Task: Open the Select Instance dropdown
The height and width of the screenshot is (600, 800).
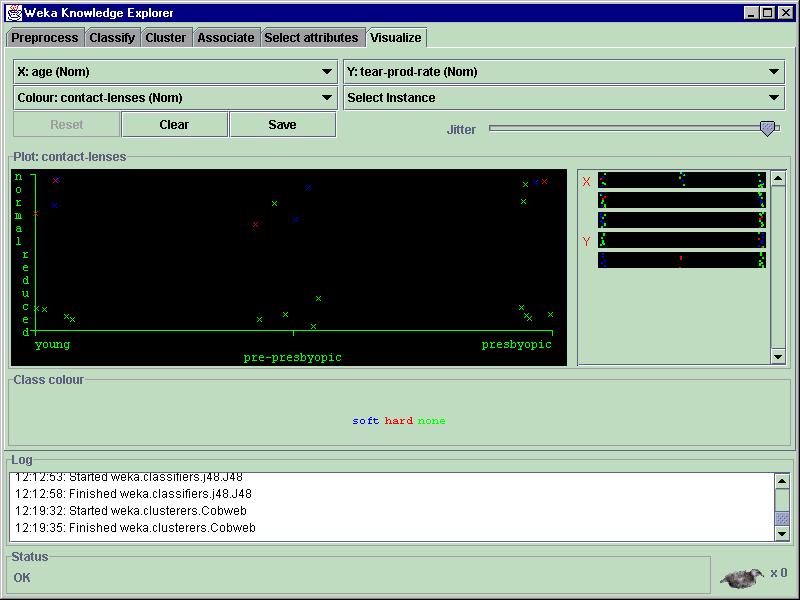Action: click(x=564, y=97)
